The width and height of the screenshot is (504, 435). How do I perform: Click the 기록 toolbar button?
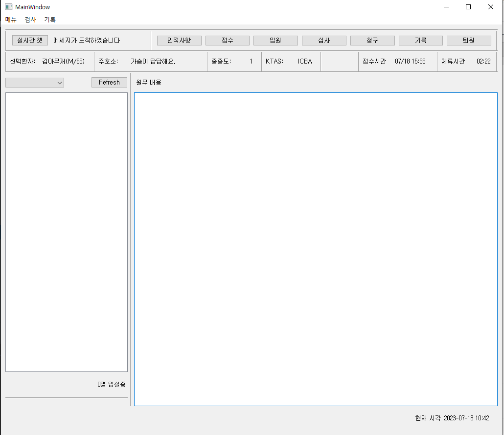[420, 41]
